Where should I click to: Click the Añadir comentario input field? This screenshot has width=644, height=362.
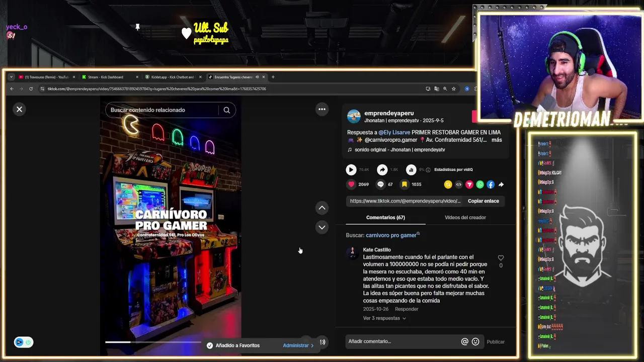403,341
